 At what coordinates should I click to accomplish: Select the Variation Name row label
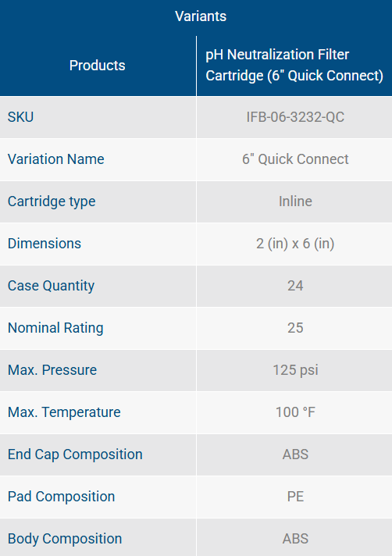point(56,159)
